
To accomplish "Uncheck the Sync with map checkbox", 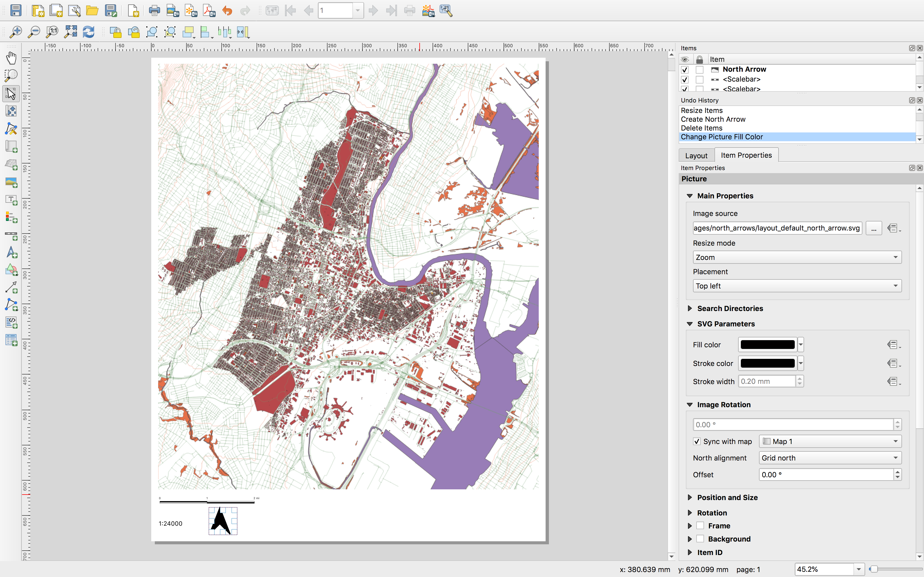I will pyautogui.click(x=697, y=442).
